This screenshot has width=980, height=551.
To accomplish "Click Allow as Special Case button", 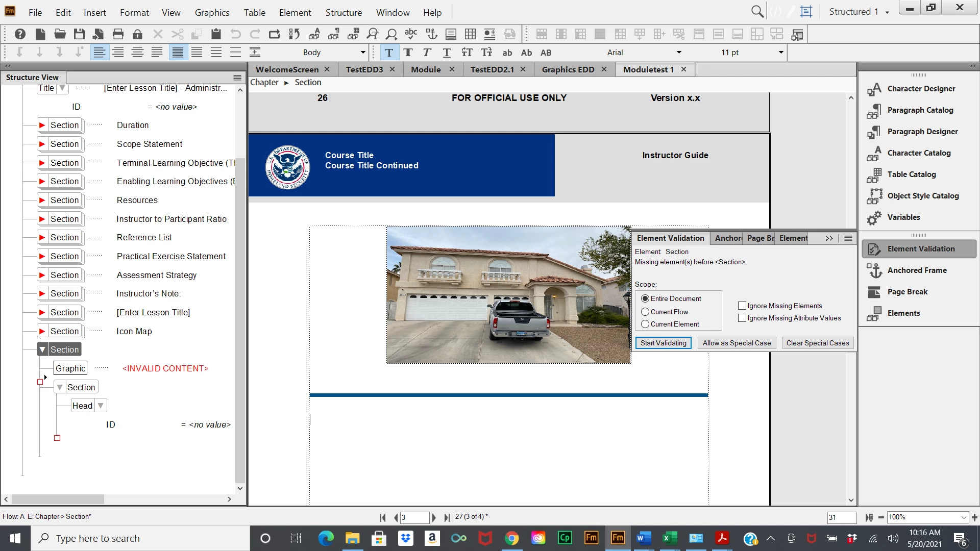I will (737, 343).
